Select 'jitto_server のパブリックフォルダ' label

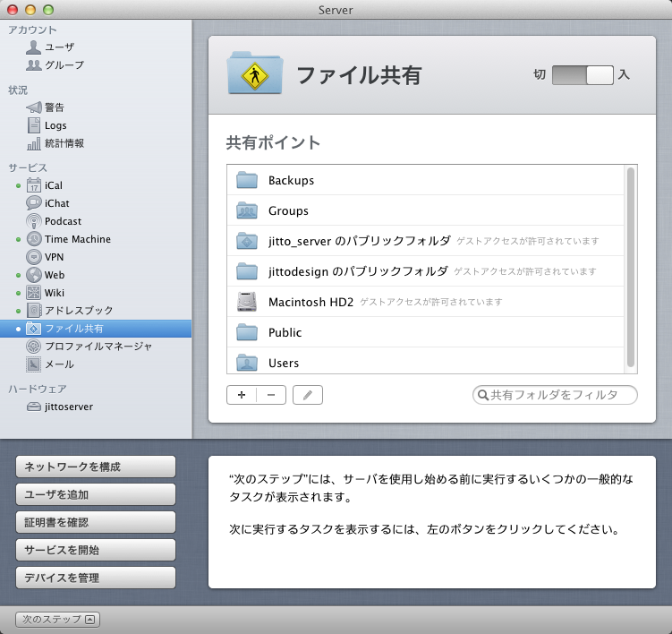(x=359, y=241)
